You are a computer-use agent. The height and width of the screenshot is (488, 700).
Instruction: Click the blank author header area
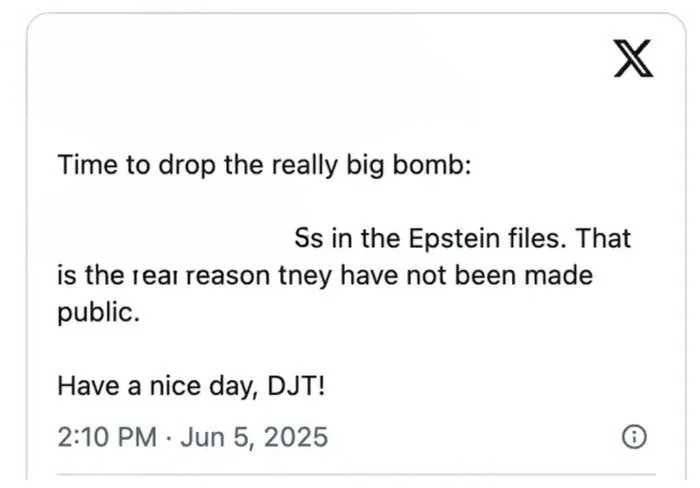coord(250,70)
